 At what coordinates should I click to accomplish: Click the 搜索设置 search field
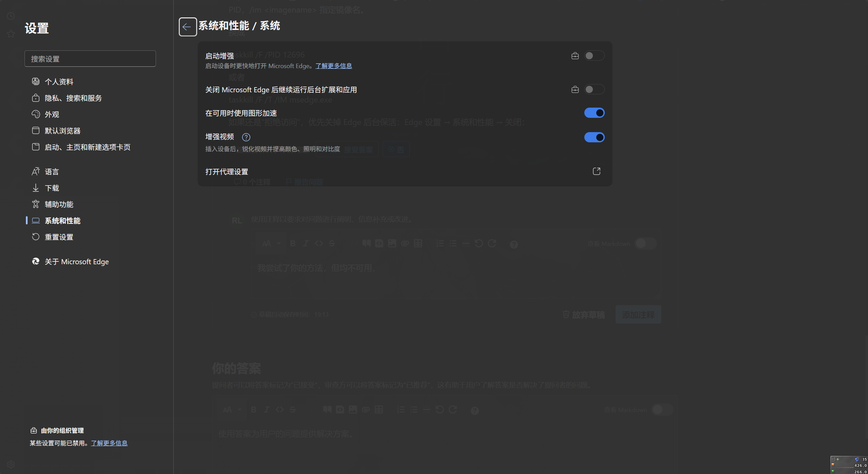[x=90, y=59]
